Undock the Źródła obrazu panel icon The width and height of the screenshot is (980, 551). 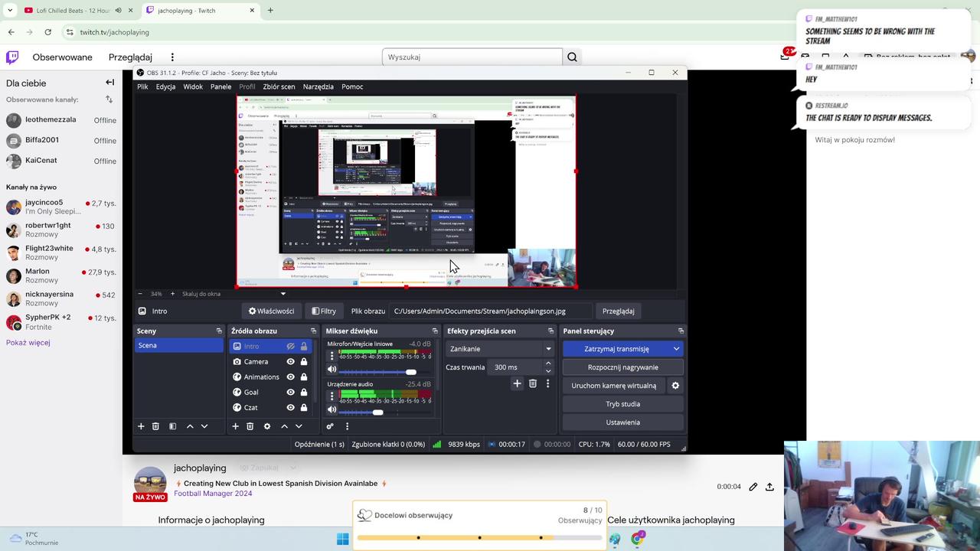pos(314,331)
